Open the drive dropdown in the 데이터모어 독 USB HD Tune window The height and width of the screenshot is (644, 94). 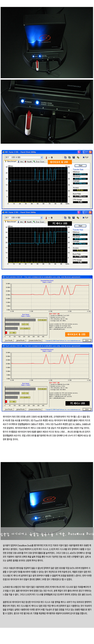click(x=24, y=157)
